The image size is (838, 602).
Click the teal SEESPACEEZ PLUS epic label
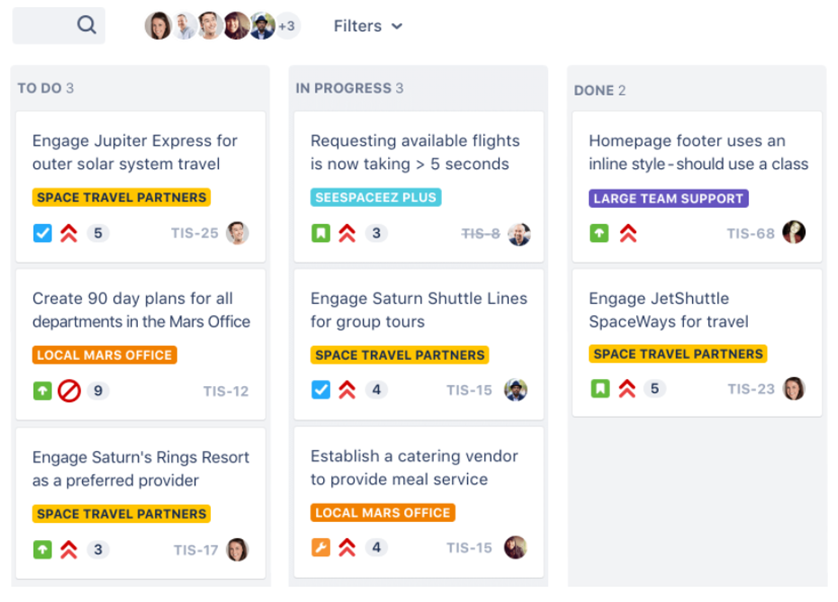pyautogui.click(x=376, y=197)
